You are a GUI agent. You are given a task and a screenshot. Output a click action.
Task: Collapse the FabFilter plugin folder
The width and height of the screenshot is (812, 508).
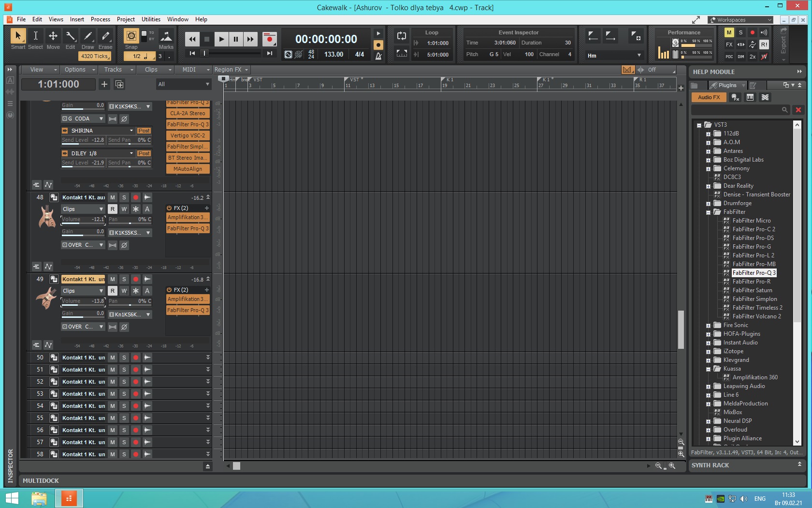point(708,212)
